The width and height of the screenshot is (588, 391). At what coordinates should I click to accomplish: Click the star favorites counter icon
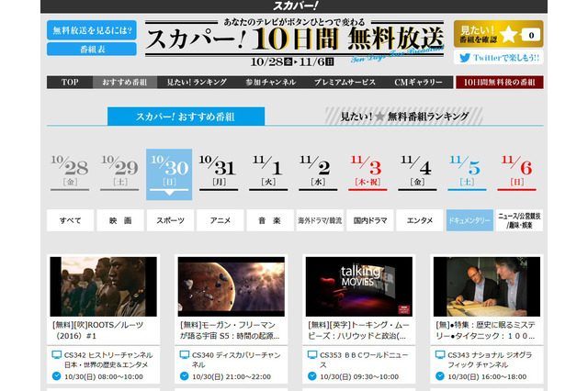coord(508,35)
